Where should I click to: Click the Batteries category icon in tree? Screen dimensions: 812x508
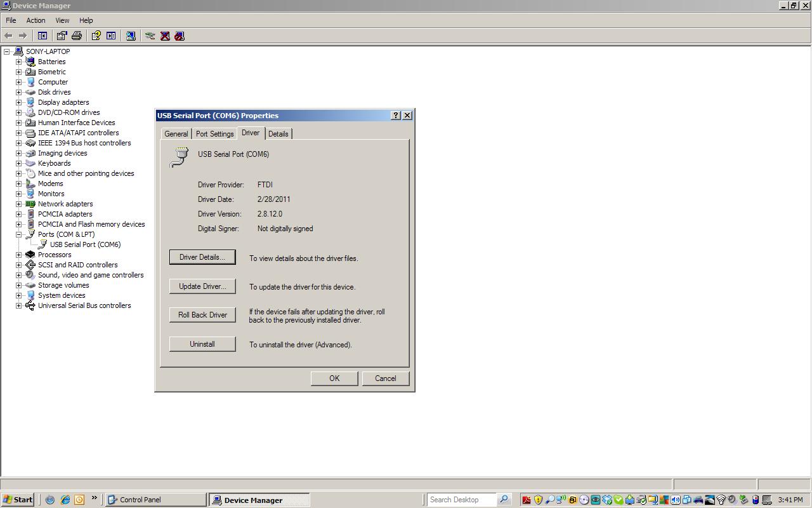point(30,62)
